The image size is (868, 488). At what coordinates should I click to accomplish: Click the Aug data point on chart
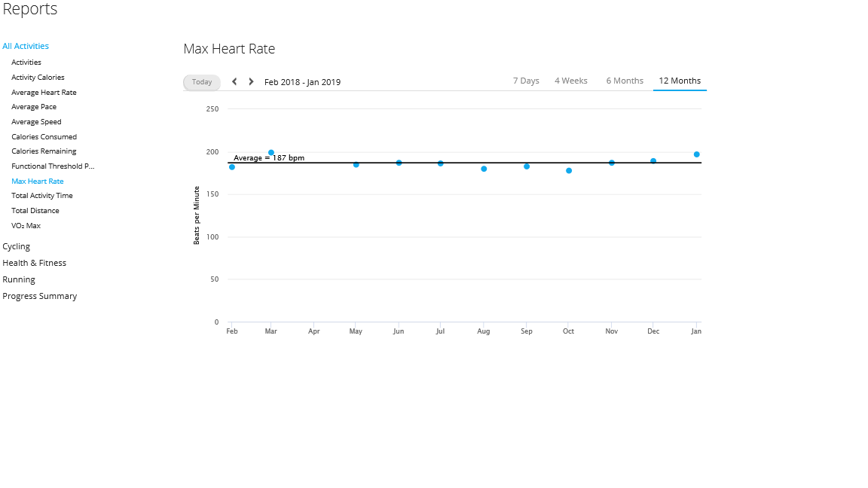point(484,169)
